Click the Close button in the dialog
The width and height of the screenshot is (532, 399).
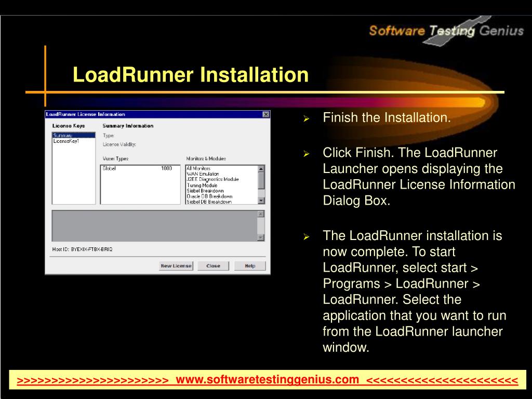pos(213,265)
